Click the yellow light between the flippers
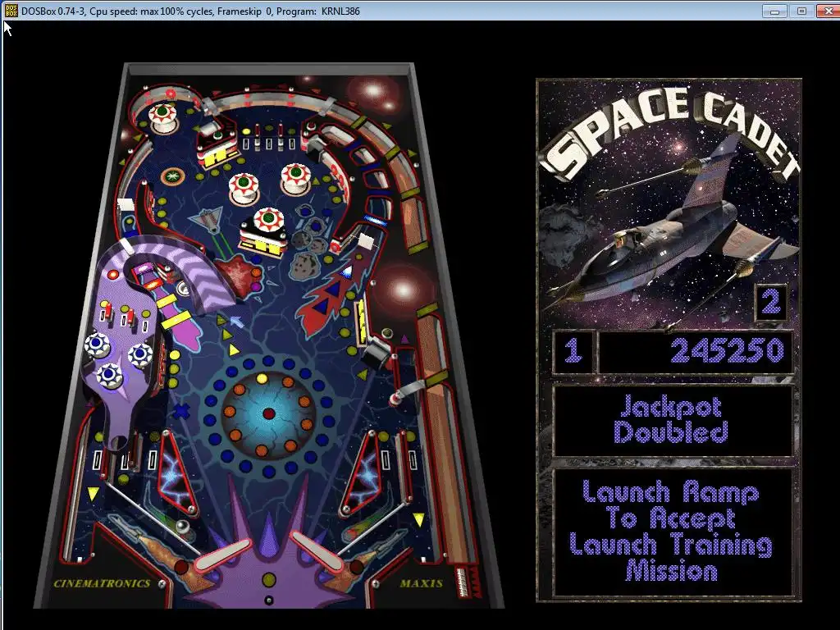This screenshot has height=630, width=840. coord(268,579)
